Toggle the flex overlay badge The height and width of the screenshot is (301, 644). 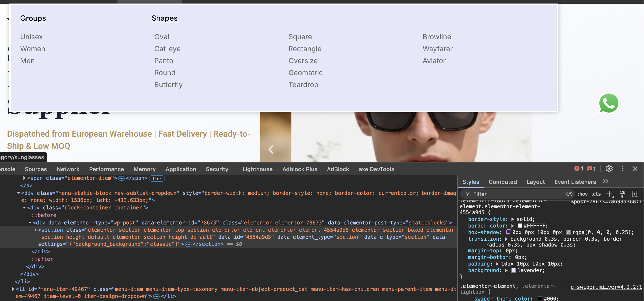pos(157,178)
